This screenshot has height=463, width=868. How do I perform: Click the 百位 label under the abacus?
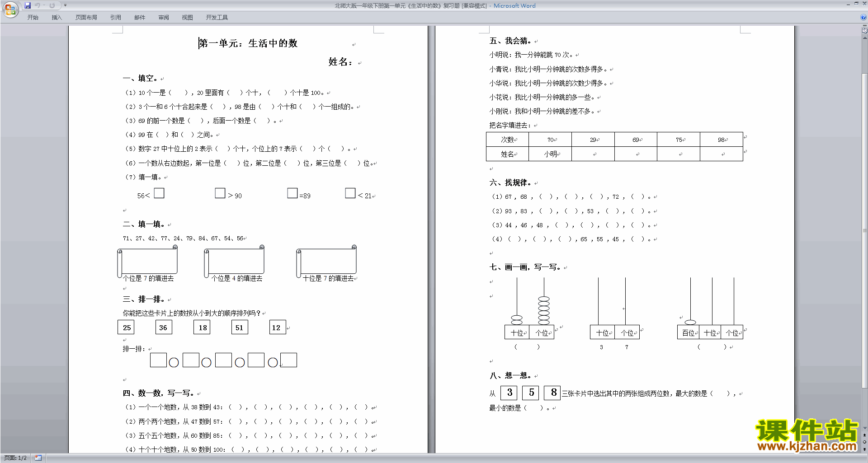pyautogui.click(x=688, y=333)
